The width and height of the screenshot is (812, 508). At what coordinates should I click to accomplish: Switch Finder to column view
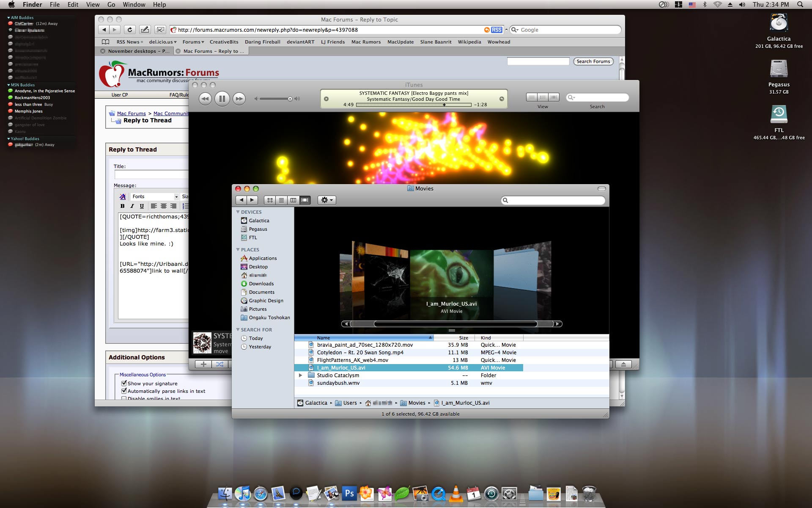click(293, 200)
